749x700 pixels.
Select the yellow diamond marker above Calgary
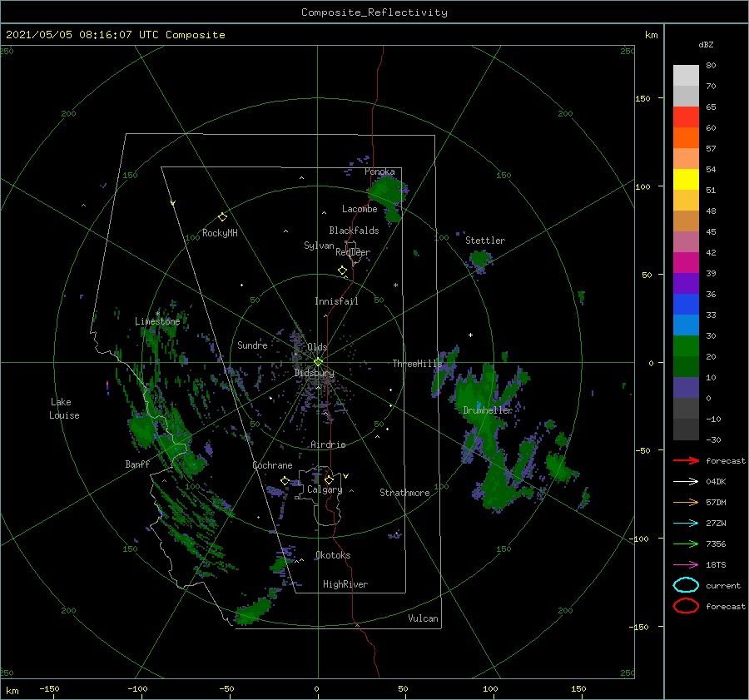click(x=329, y=479)
